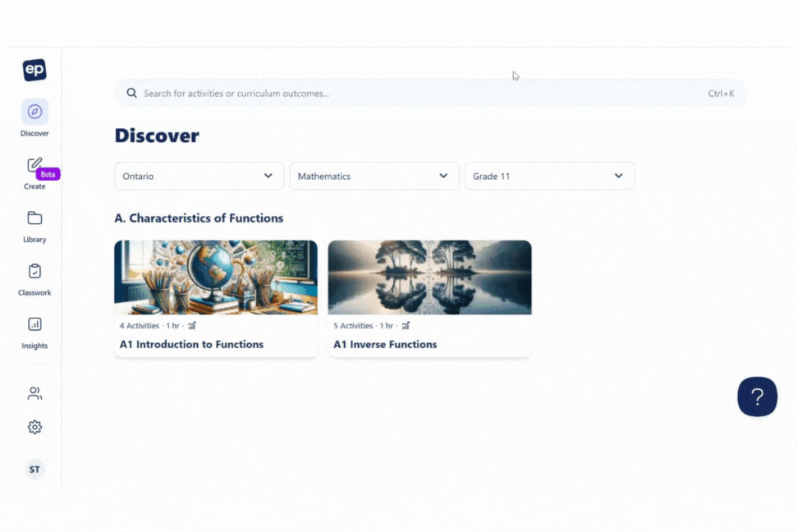Open the Insights chart icon
Image resolution: width=798 pixels, height=532 pixels.
click(34, 324)
